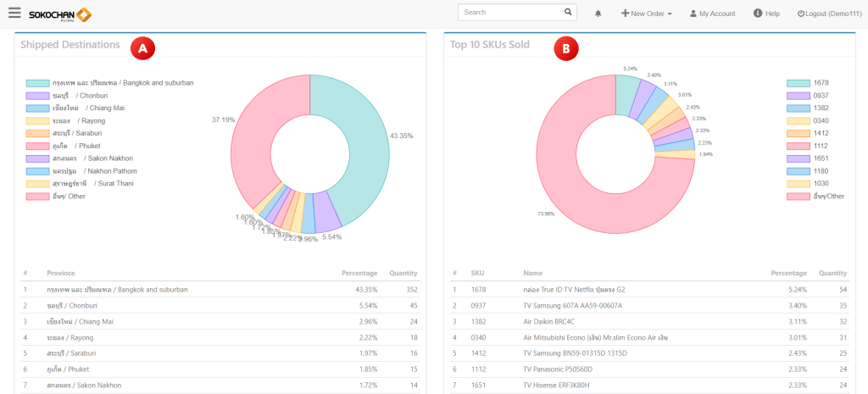Toggle Bangkok and suburban legend item
This screenshot has height=394, width=868.
point(109,83)
